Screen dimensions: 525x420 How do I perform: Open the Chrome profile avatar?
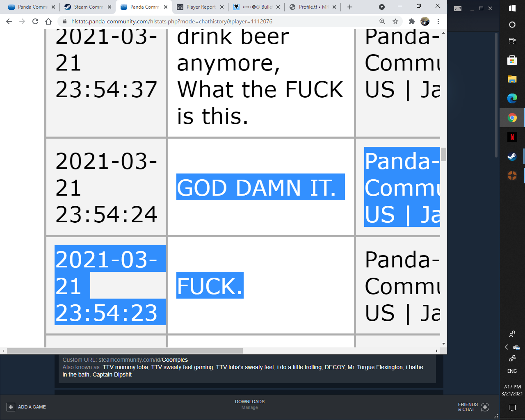click(x=425, y=21)
